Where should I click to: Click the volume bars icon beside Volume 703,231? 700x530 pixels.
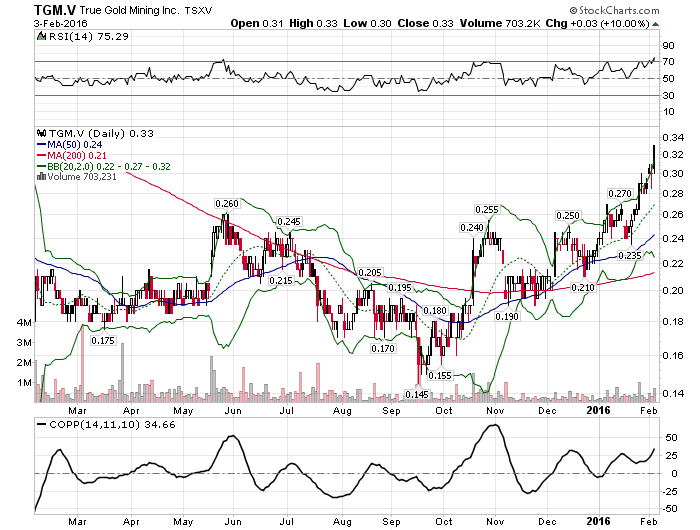click(41, 176)
